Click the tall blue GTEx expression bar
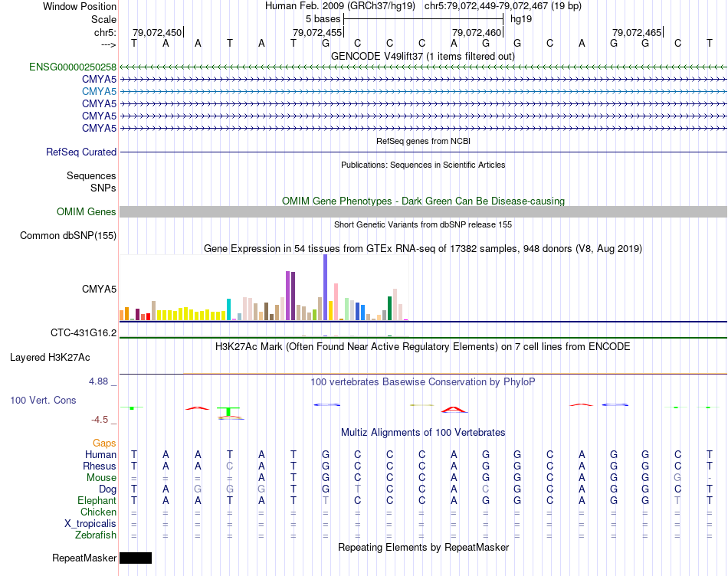Image resolution: width=728 pixels, height=576 pixels. pos(326,287)
